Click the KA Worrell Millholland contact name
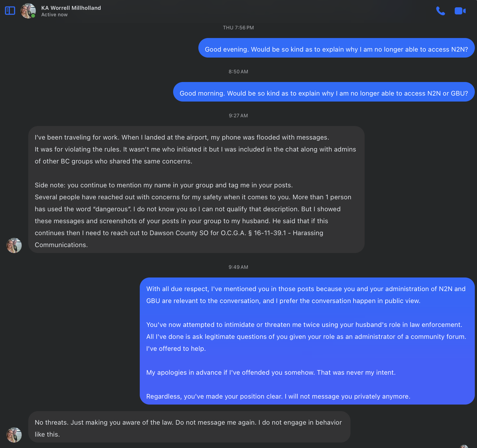Viewport: 477px width, 448px height. coord(71,8)
